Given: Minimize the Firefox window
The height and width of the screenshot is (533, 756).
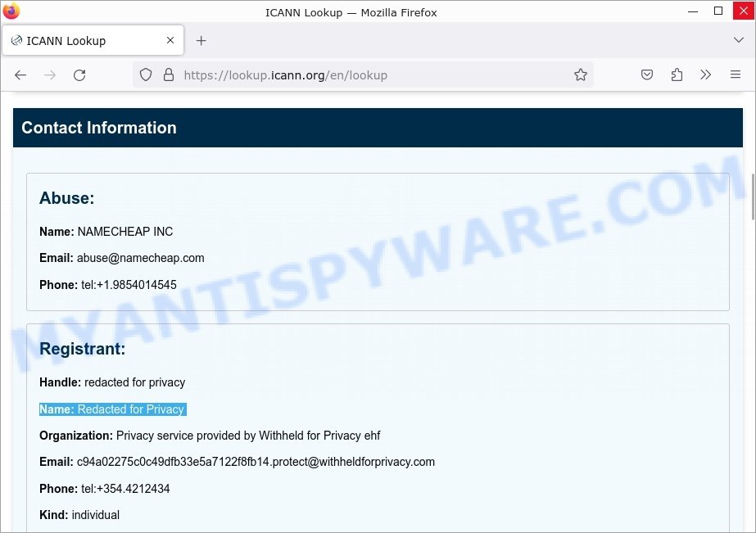Looking at the screenshot, I should [693, 11].
